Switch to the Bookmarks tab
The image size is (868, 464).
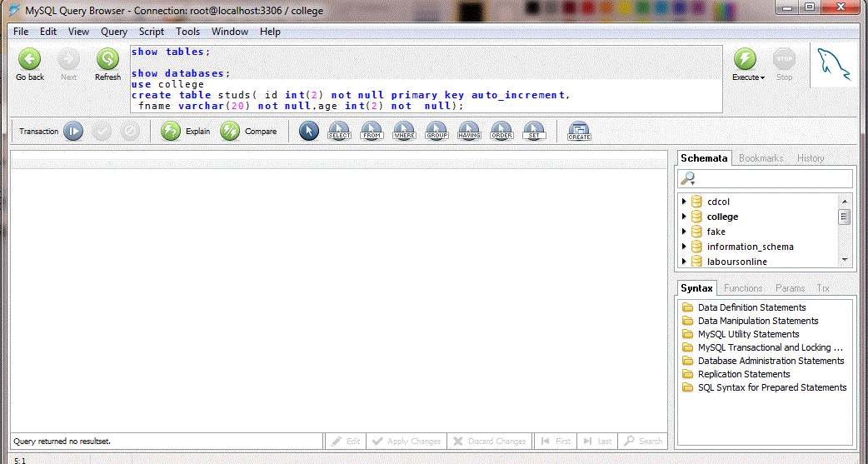point(761,158)
